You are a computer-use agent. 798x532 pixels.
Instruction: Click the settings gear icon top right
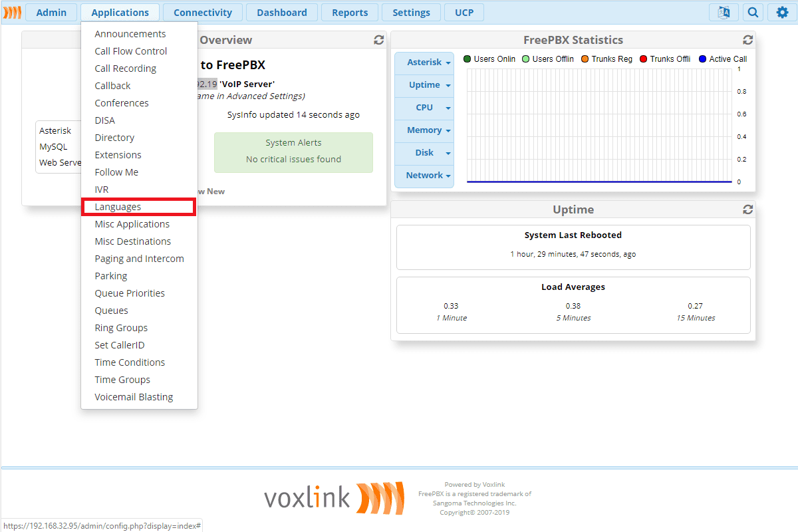[782, 12]
